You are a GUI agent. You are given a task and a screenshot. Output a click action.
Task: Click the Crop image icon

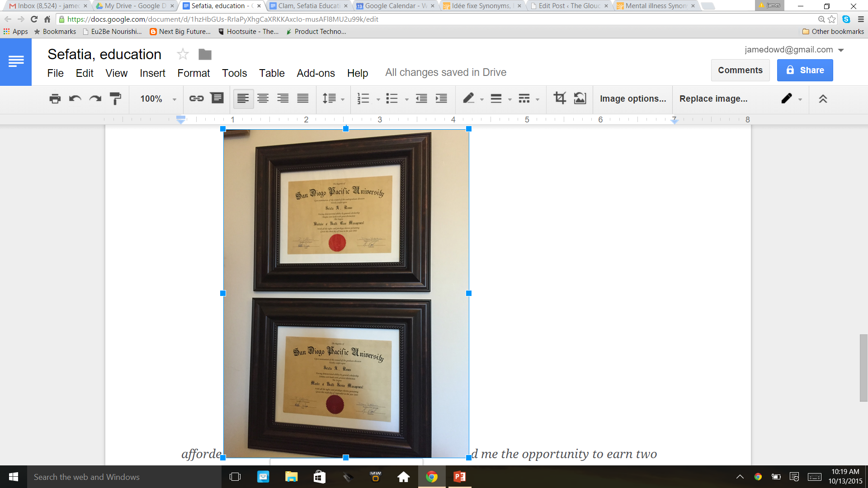(560, 99)
